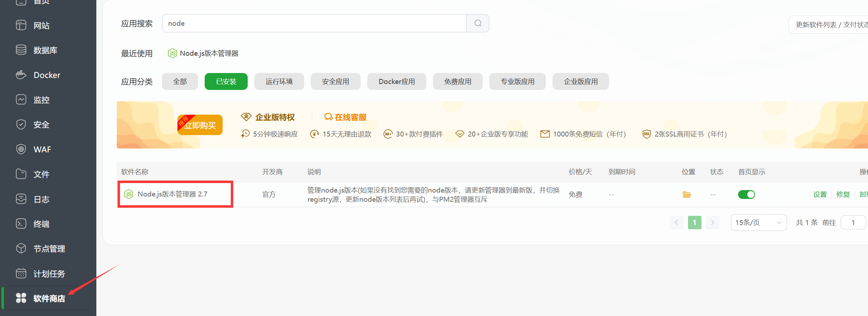Click the search magnifier icon button
The height and width of the screenshot is (316, 868).
(478, 23)
